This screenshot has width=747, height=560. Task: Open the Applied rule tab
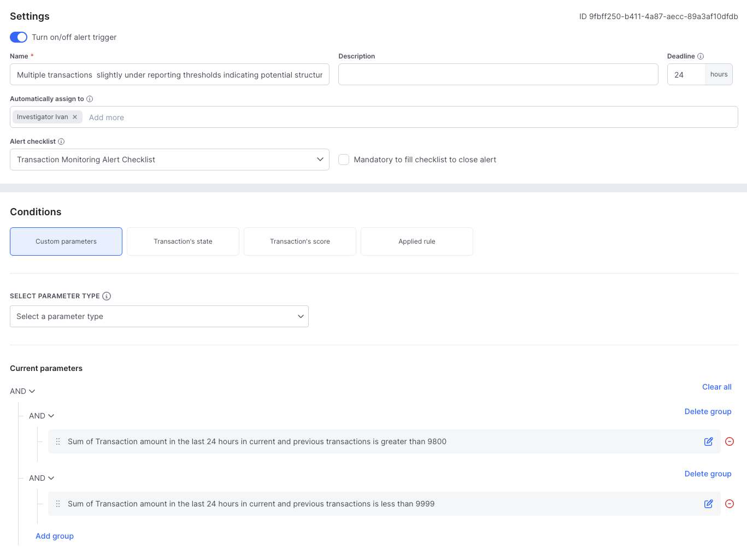417,241
